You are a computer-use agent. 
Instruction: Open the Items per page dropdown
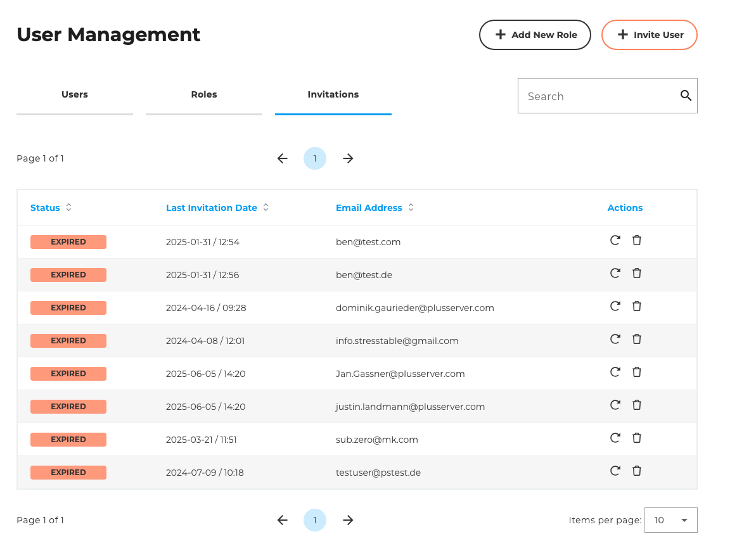(x=670, y=519)
